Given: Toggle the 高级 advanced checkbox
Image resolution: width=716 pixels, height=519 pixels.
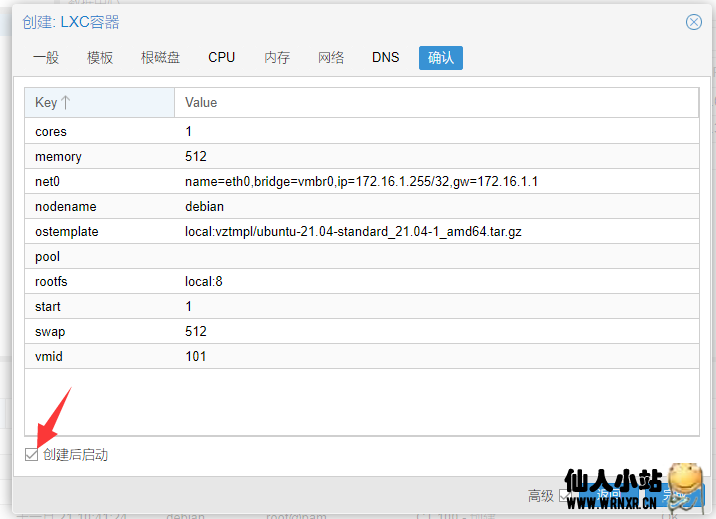Looking at the screenshot, I should point(565,495).
